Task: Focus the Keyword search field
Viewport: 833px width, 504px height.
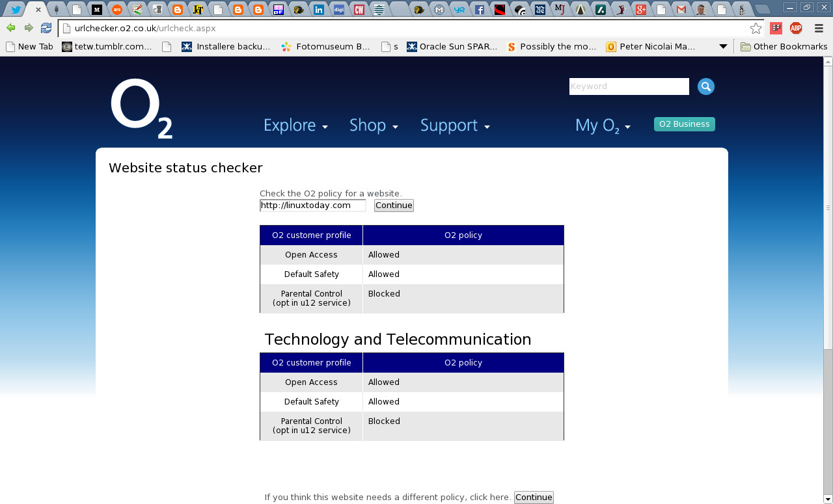Action: pyautogui.click(x=629, y=86)
